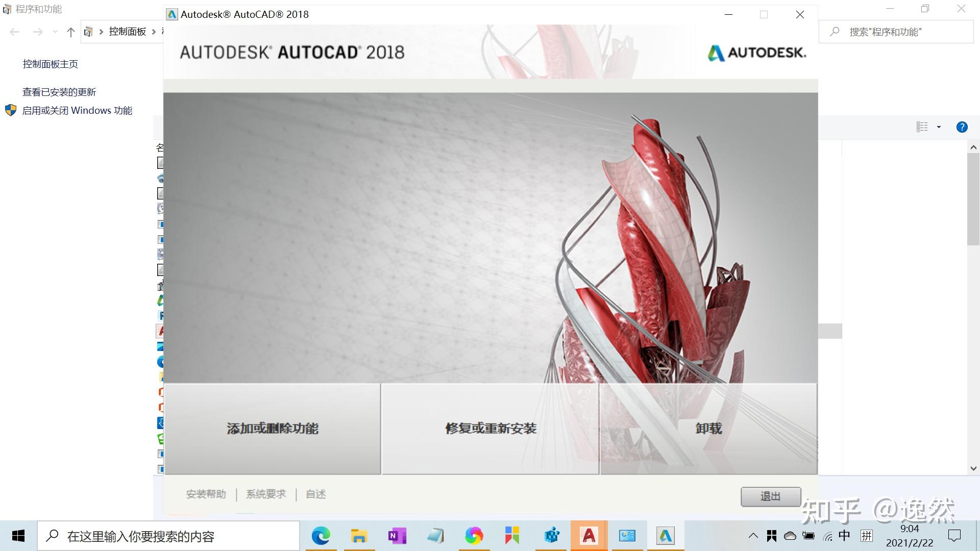Click 控制面板 in the address breadcrumb
This screenshot has height=551, width=980.
(128, 32)
